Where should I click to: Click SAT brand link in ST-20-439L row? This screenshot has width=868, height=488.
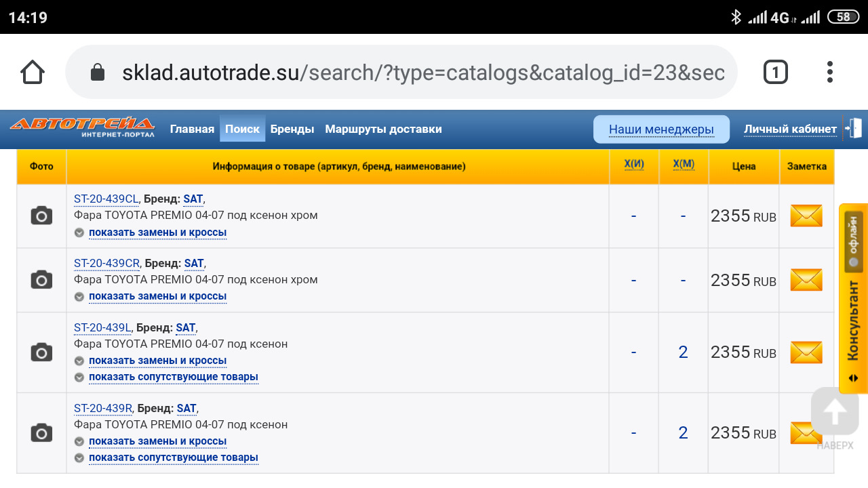point(186,327)
